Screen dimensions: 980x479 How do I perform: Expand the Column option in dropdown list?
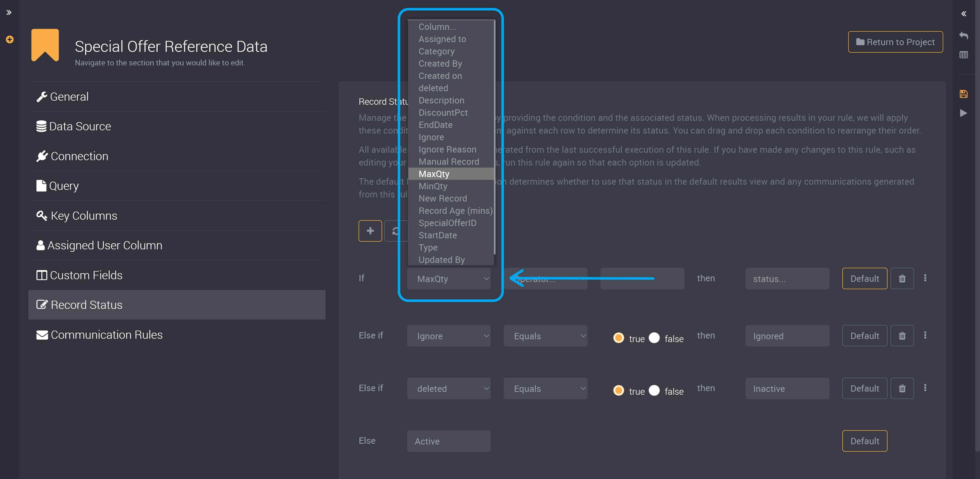pyautogui.click(x=438, y=26)
